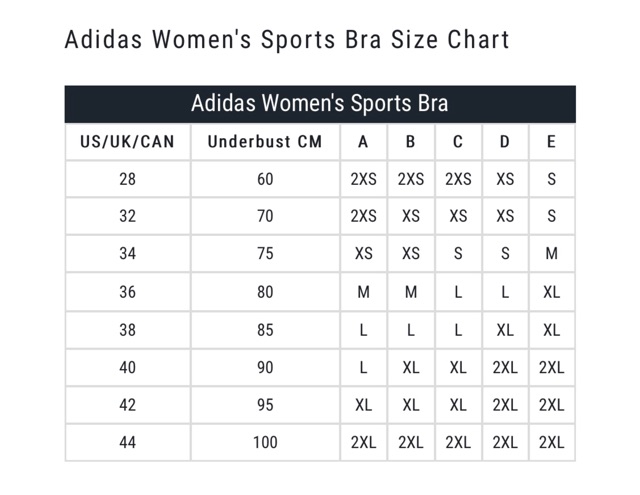This screenshot has width=640, height=495.
Task: Select the 'M' cell in the size 34 row
Action: [x=551, y=254]
